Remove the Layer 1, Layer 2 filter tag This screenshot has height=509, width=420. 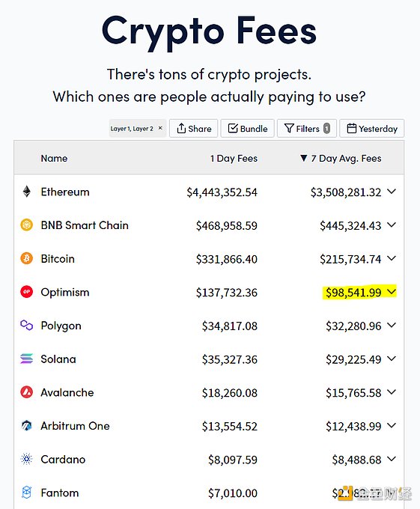point(160,128)
